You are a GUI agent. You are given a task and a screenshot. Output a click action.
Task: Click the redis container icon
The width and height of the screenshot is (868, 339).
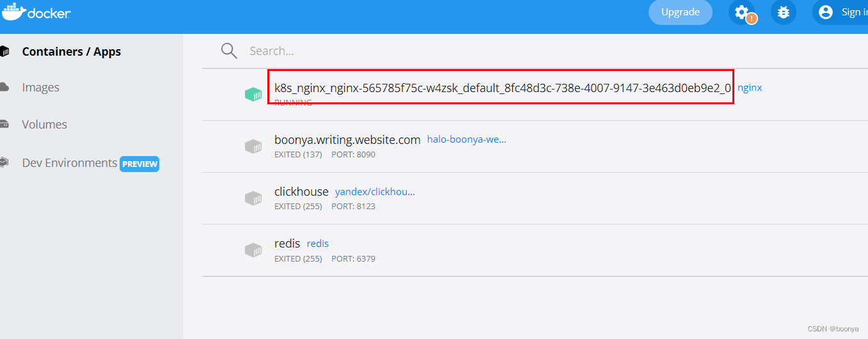coord(253,250)
